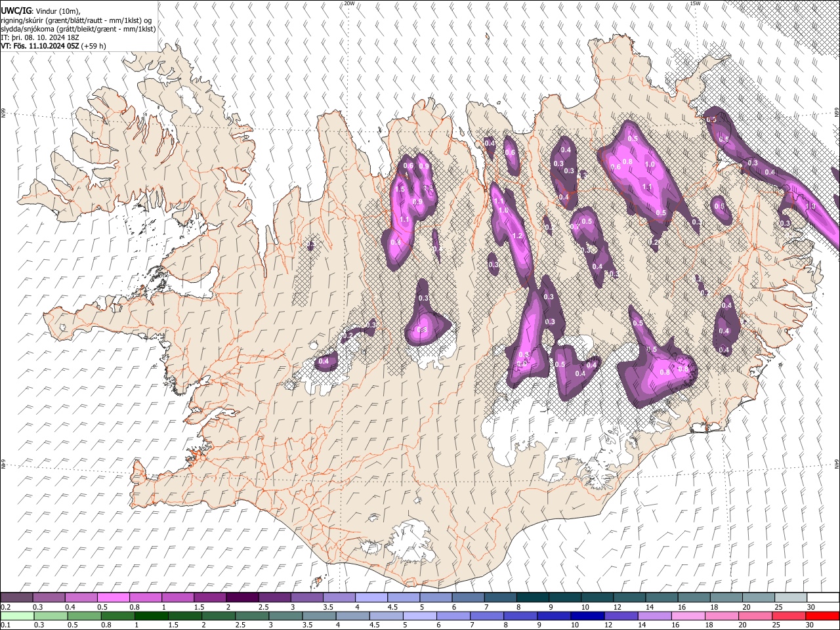The height and width of the screenshot is (630, 840).
Task: Click the 'VT: Fös. 11.10.2024 05Z (+59 h)' line
Action: click(x=53, y=46)
